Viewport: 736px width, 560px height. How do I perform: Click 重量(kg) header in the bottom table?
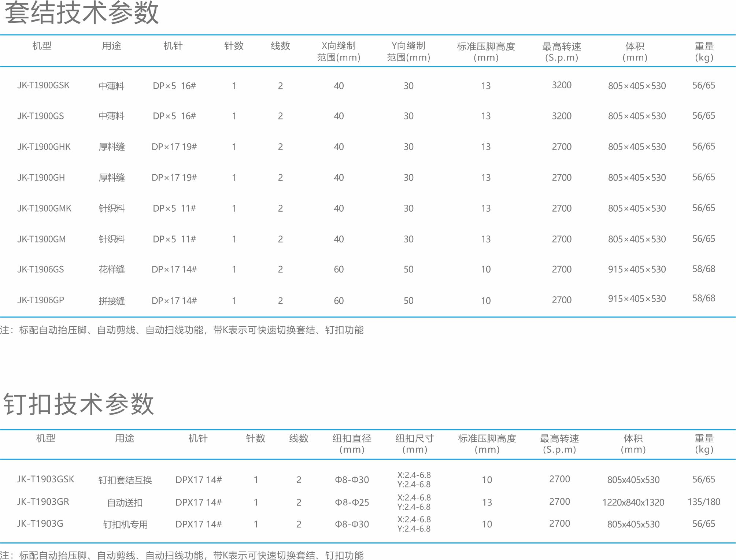click(x=704, y=444)
